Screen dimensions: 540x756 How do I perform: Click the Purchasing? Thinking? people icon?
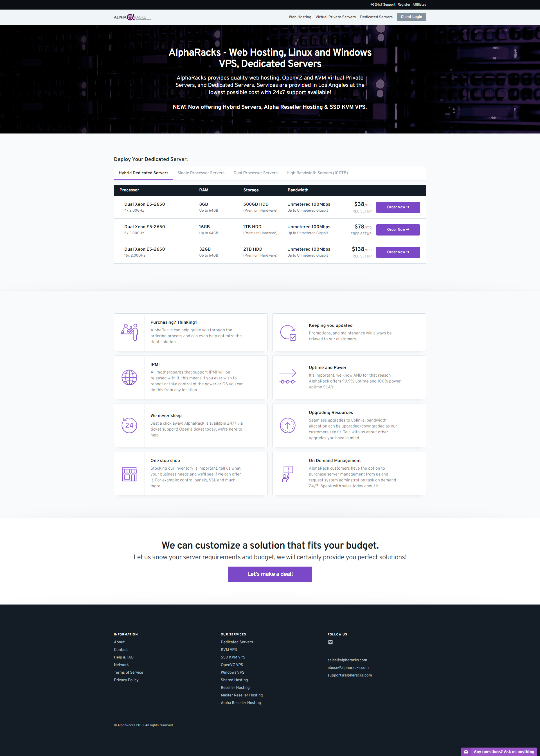click(129, 332)
